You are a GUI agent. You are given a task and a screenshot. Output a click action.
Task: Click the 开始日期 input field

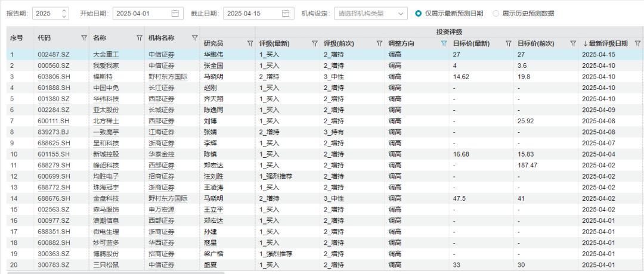pyautogui.click(x=140, y=13)
